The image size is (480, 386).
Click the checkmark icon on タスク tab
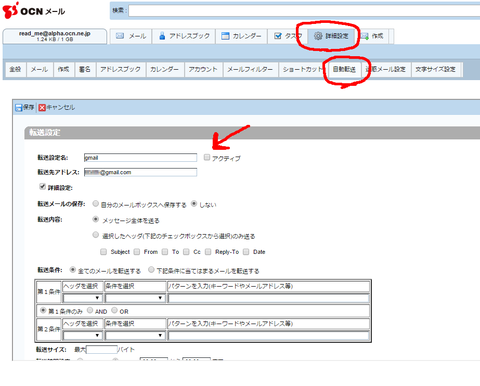[x=277, y=36]
